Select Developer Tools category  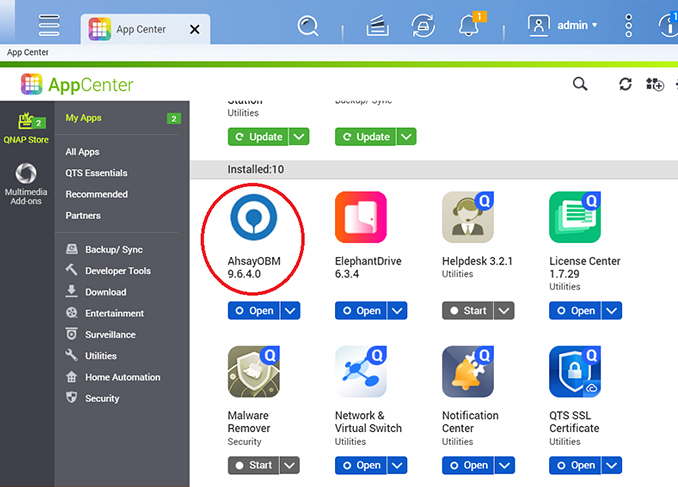tap(108, 270)
